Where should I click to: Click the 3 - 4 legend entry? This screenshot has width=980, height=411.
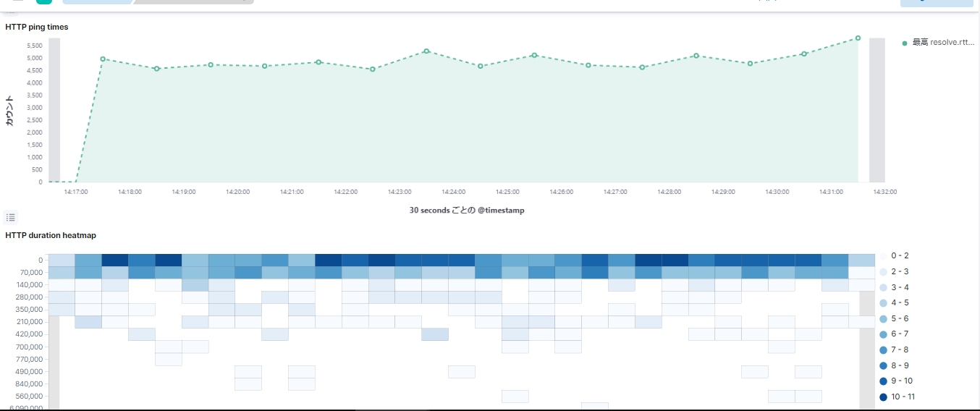[900, 288]
